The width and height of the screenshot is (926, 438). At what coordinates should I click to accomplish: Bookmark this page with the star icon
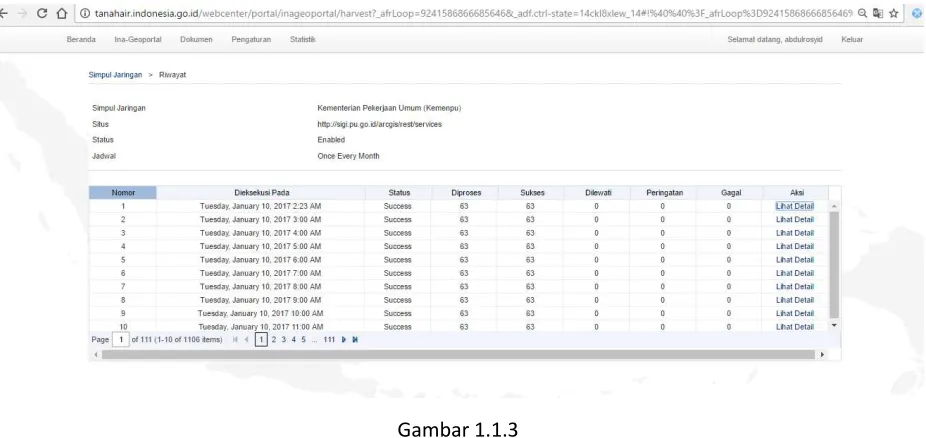point(894,13)
